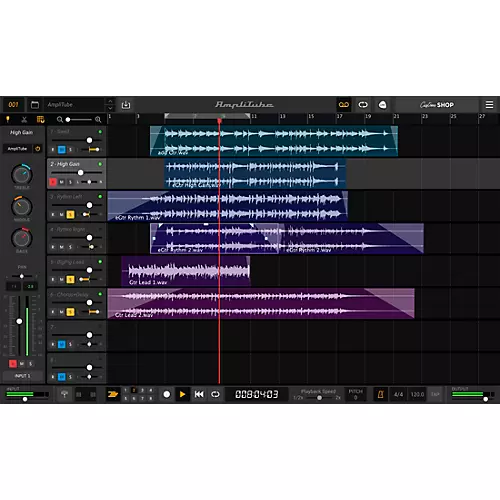Select loop slot 2 in bottom grid
Image resolution: width=500 pixels, height=500 pixels.
[134, 390]
